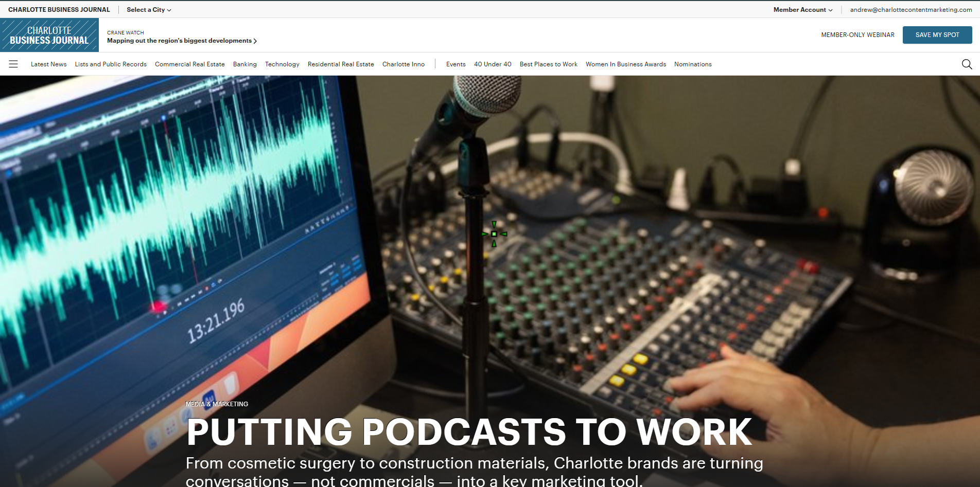Open Lists and Public Records
The width and height of the screenshot is (980, 487).
(110, 64)
